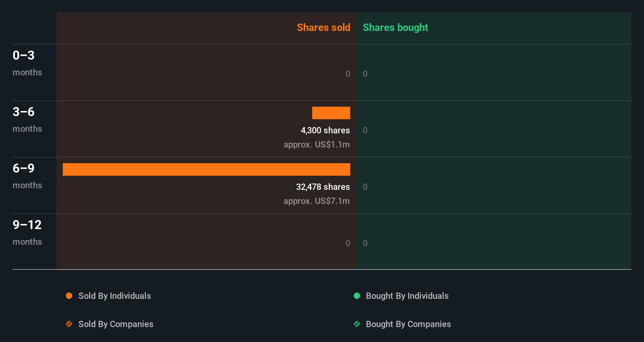The height and width of the screenshot is (342, 644).
Task: Click the 3–6 months row label
Action: (27, 119)
